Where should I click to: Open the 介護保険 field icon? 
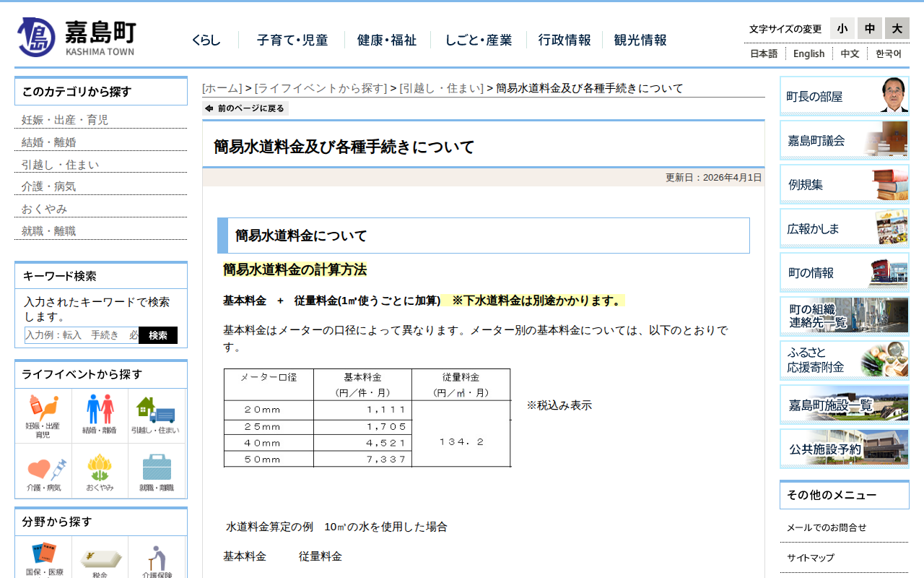[156, 558]
